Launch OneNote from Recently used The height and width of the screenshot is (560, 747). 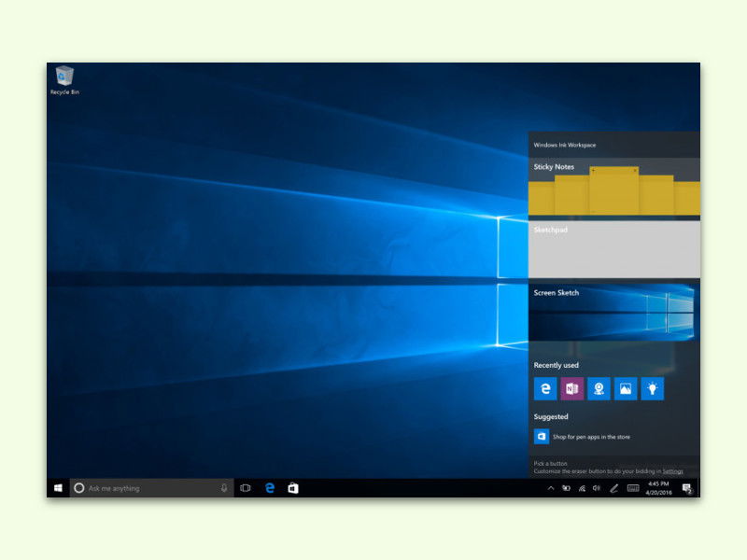(x=572, y=388)
